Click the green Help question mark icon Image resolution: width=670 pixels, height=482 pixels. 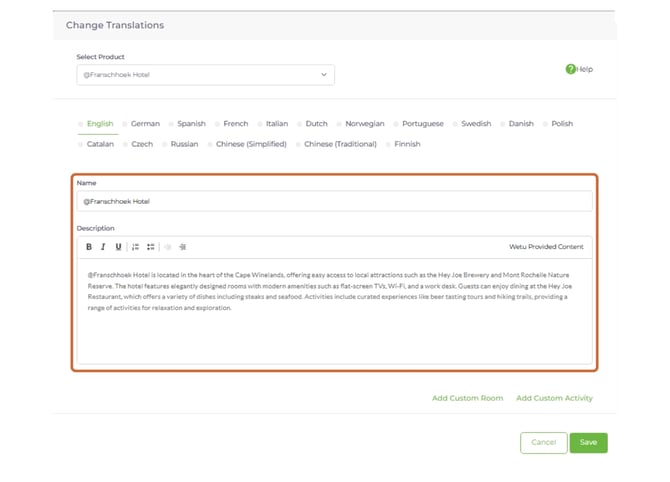(570, 69)
